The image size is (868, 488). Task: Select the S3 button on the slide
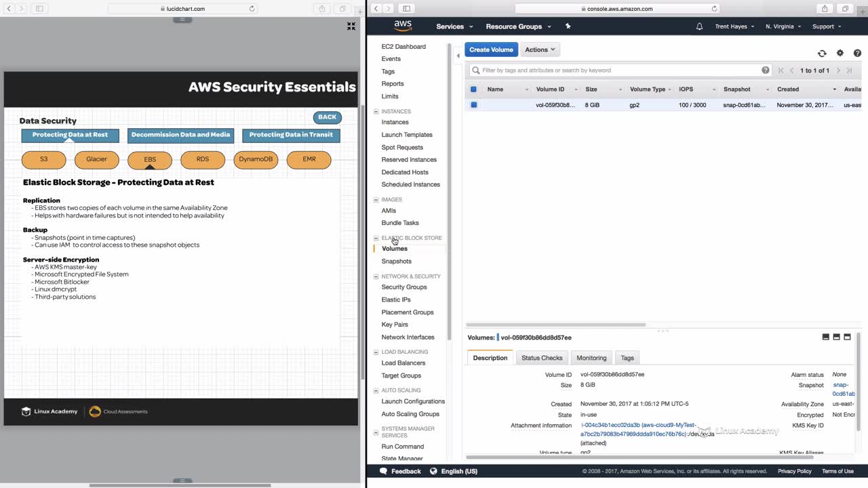click(x=44, y=159)
